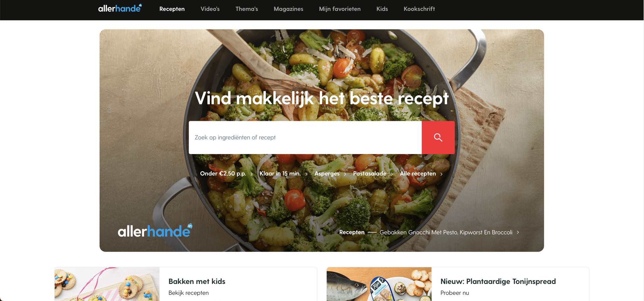
Task: Click the arrow beside Asperges
Action: coord(345,174)
